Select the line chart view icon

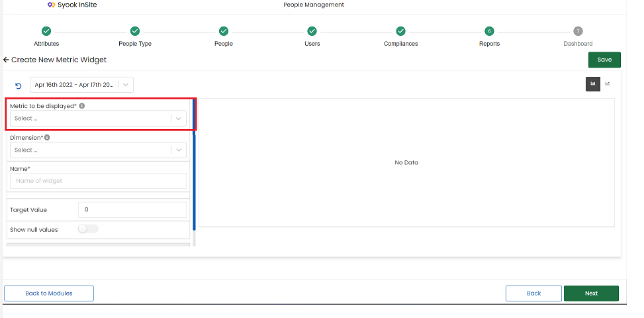(x=608, y=84)
